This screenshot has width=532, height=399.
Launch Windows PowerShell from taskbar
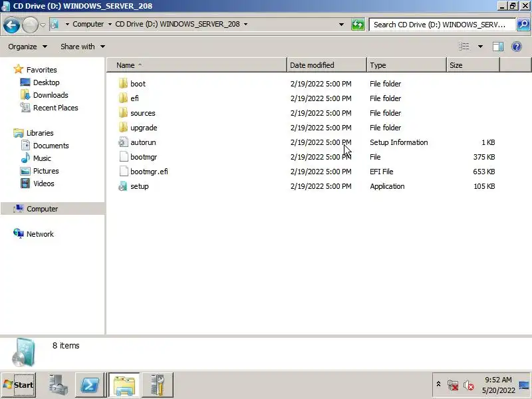(x=89, y=385)
